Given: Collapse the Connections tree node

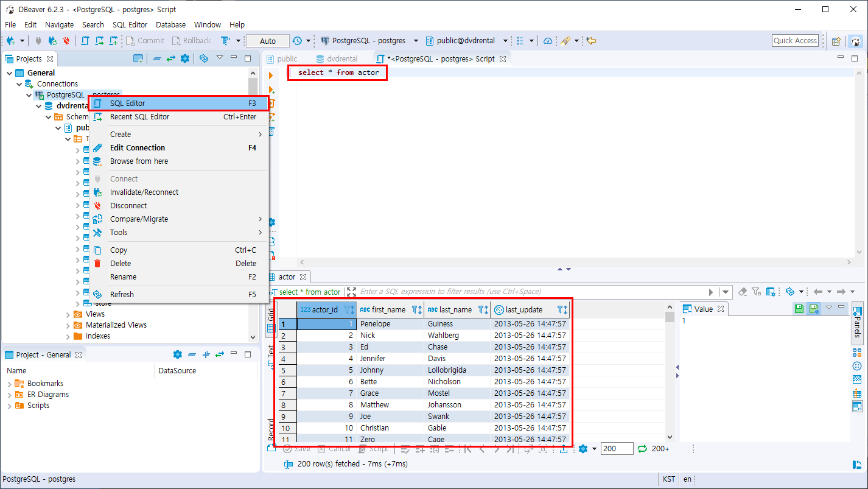Looking at the screenshot, I should click(19, 83).
